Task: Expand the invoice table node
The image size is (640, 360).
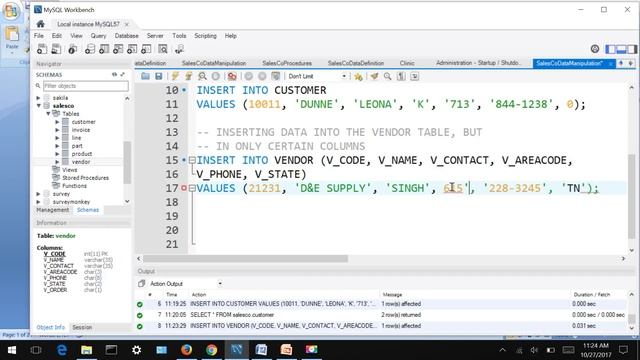Action: (x=57, y=130)
